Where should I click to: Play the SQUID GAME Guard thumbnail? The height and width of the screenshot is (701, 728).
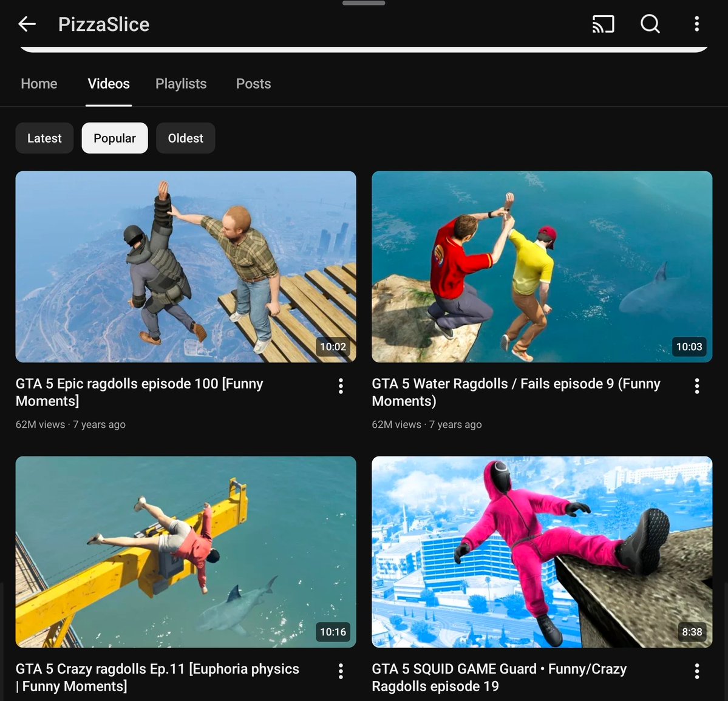pos(542,552)
